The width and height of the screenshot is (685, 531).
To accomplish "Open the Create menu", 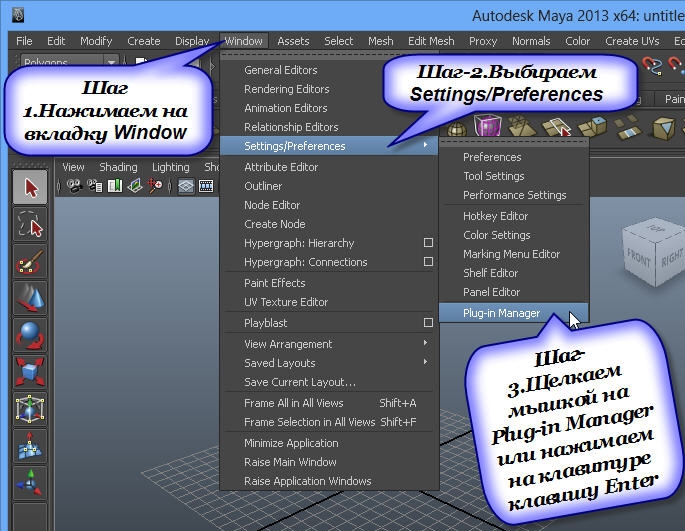I will pyautogui.click(x=144, y=41).
